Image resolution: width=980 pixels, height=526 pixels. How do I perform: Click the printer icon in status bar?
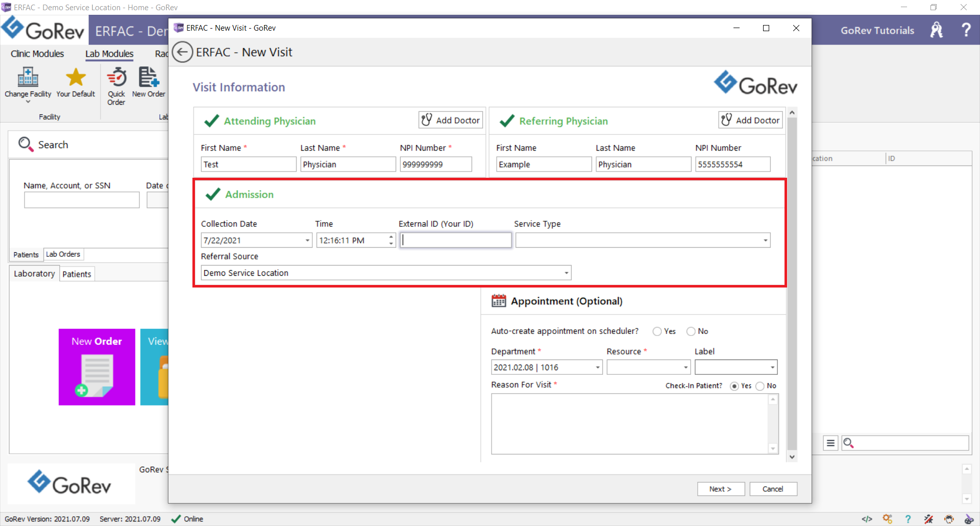pyautogui.click(x=949, y=519)
